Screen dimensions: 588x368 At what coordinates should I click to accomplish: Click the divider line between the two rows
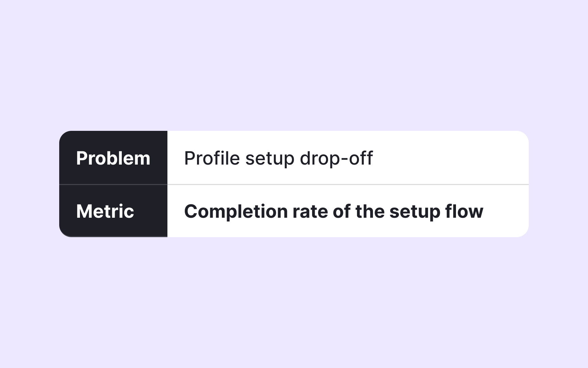(x=347, y=184)
